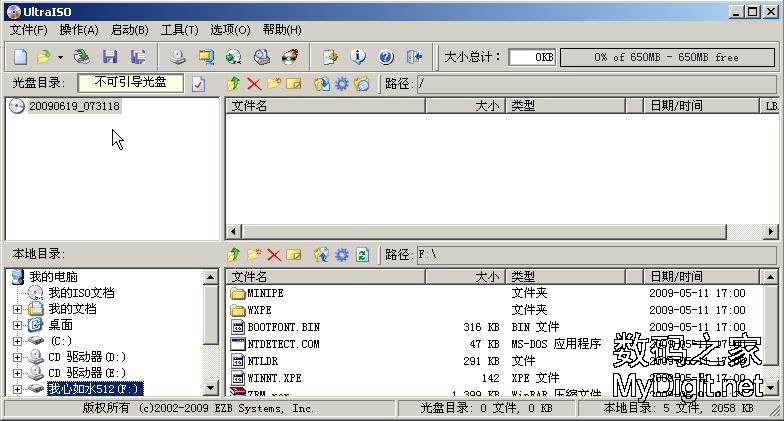Click the green refresh icon in local toolbar
Viewport: 784px width, 421px height.
tap(362, 255)
